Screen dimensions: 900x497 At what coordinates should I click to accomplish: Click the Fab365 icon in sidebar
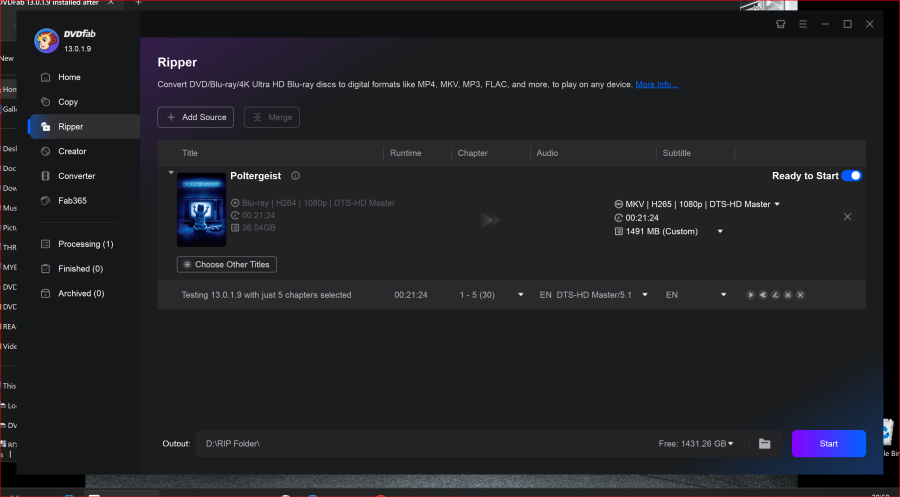(x=45, y=200)
